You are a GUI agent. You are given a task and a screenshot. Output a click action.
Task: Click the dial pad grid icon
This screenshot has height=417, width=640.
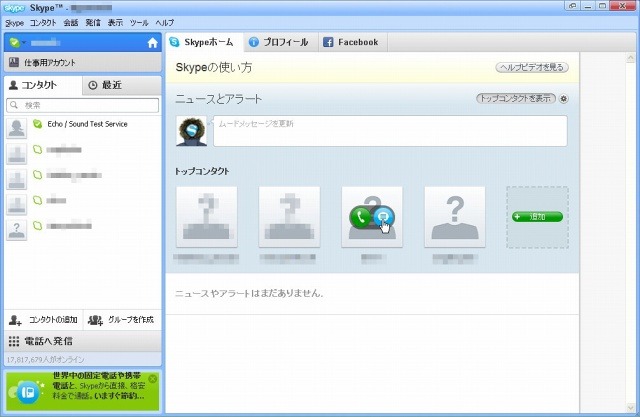(x=14, y=341)
